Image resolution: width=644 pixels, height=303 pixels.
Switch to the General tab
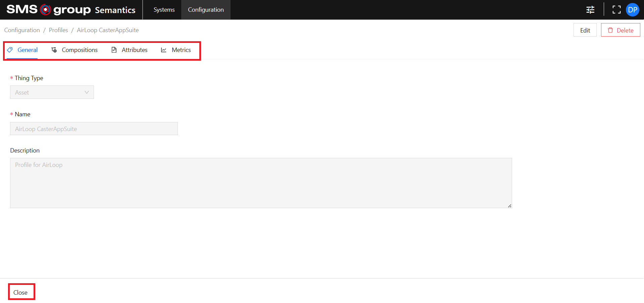coord(22,50)
